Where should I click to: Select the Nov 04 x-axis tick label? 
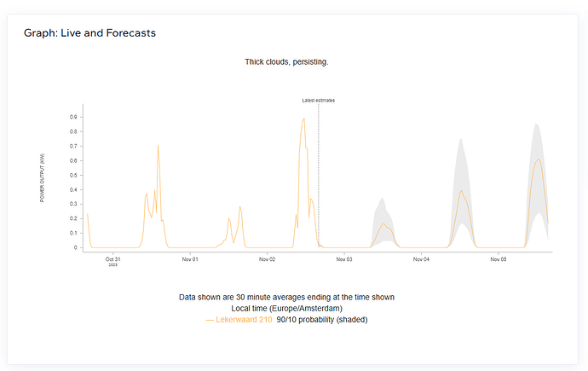[x=422, y=259]
